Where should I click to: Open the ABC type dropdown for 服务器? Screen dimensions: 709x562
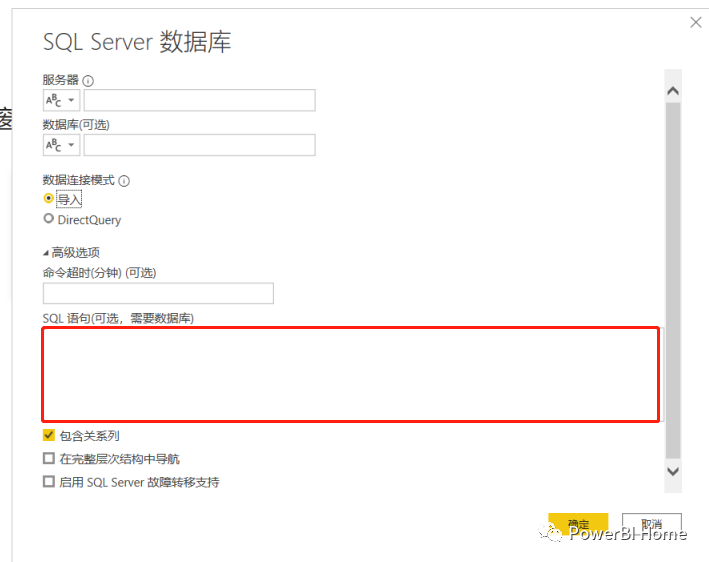pos(61,100)
